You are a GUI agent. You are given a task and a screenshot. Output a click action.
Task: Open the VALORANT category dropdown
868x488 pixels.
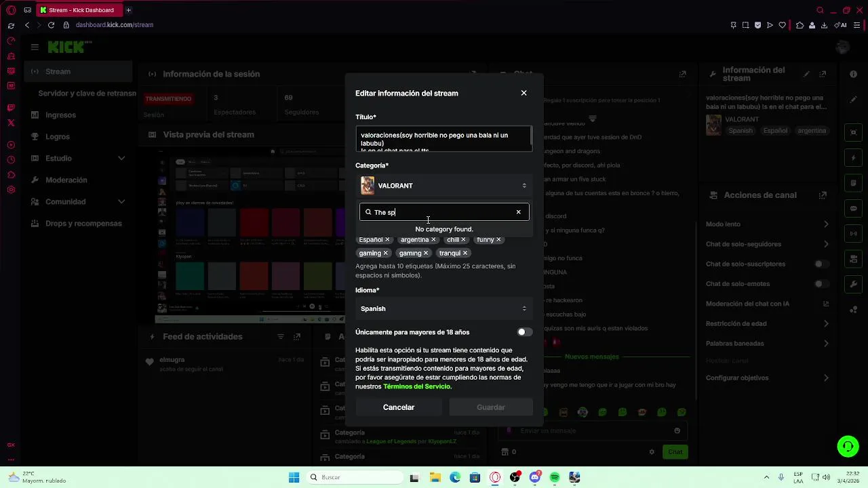444,186
